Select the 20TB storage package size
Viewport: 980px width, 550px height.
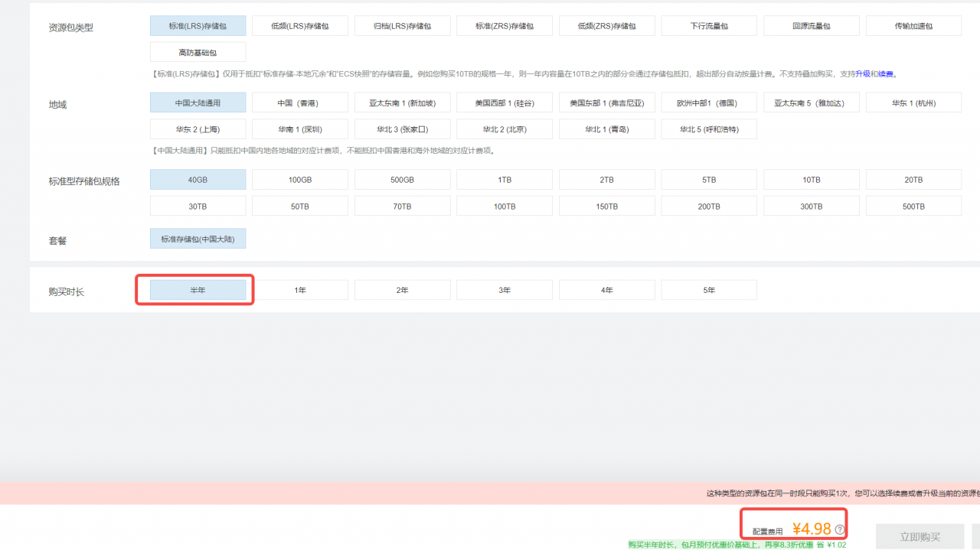[x=913, y=180]
